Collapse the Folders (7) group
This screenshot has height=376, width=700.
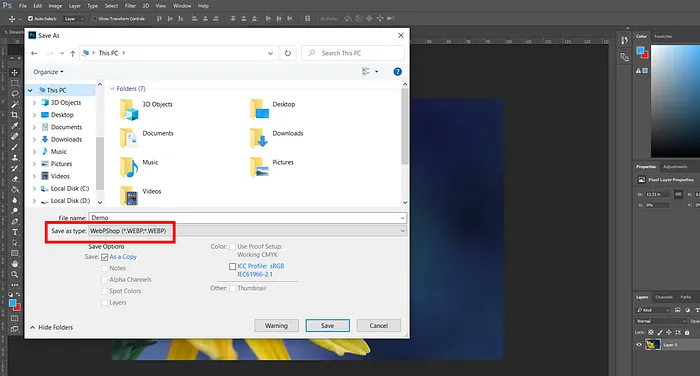[112, 89]
